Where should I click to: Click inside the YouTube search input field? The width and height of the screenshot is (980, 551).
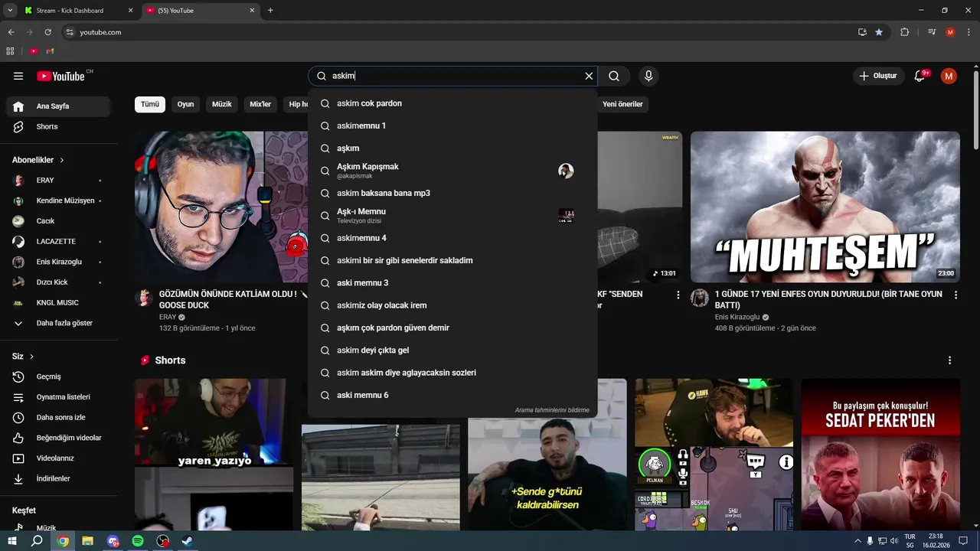[452, 76]
